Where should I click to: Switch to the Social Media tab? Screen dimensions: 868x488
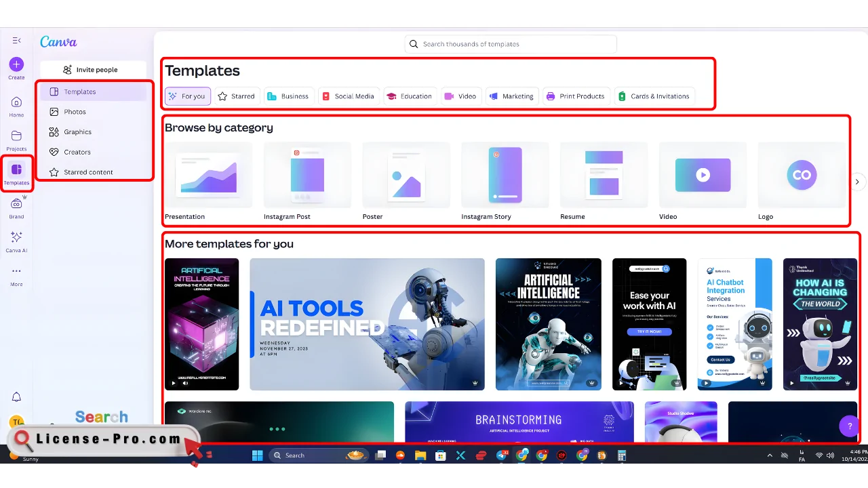[x=347, y=96]
